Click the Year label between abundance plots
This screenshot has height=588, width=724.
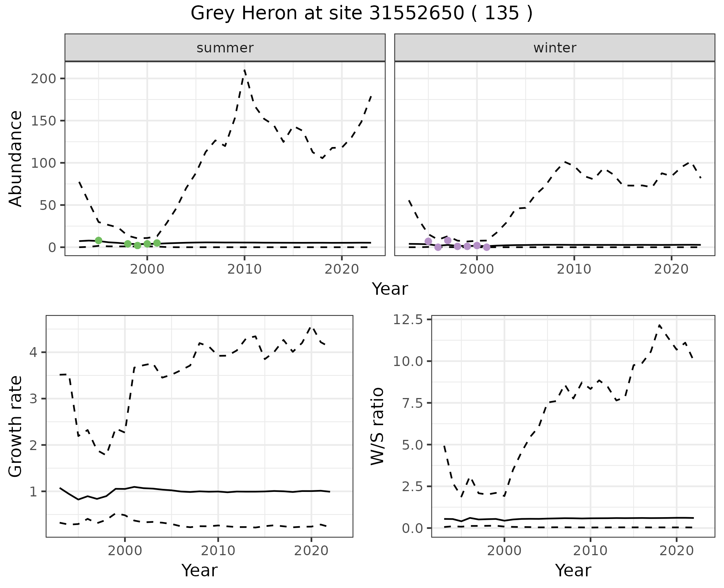[390, 289]
